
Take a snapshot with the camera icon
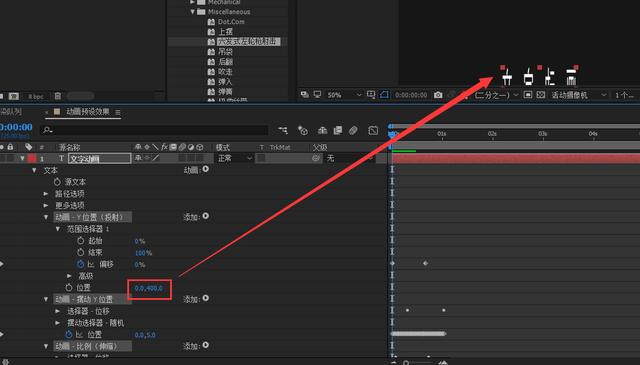tap(438, 95)
